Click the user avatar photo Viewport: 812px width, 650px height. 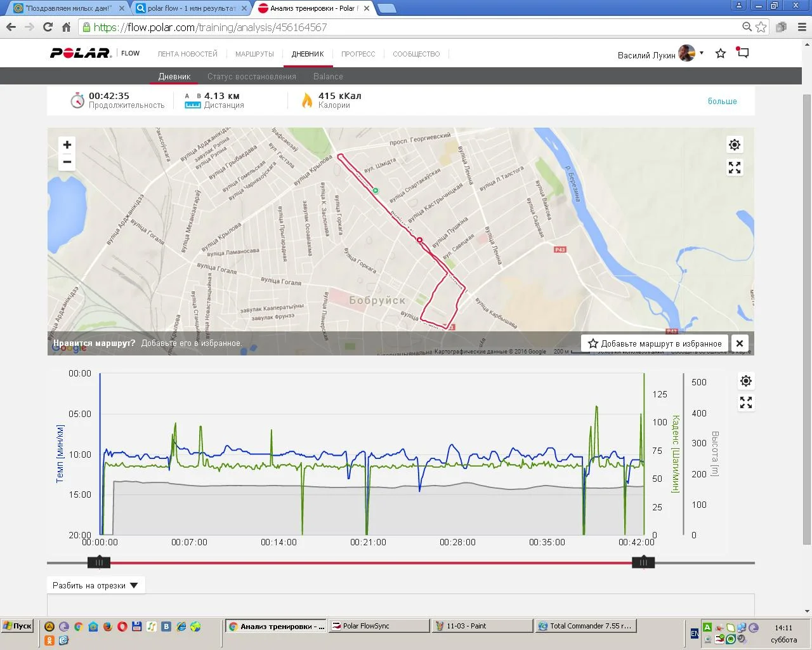(x=686, y=53)
